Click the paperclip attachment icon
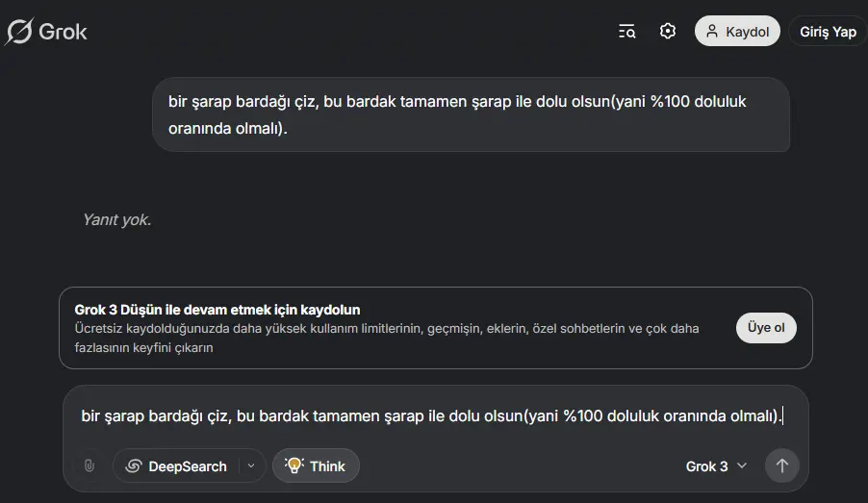This screenshot has width=868, height=503. [89, 465]
